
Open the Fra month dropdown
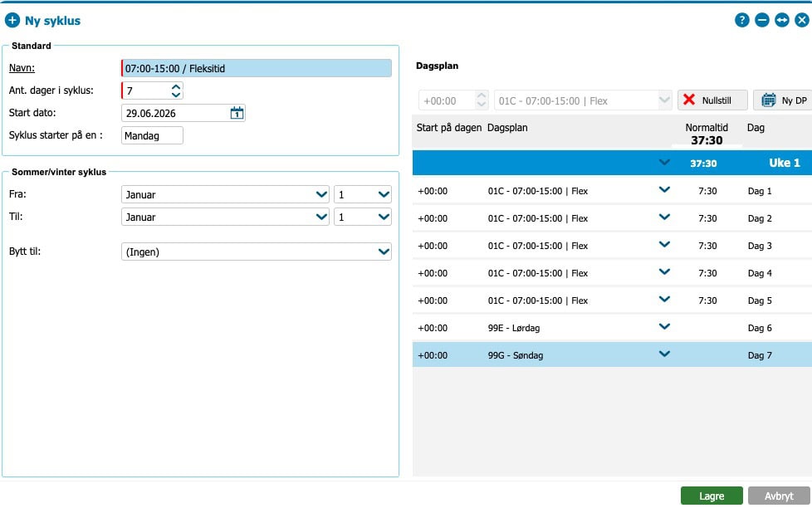(x=225, y=195)
